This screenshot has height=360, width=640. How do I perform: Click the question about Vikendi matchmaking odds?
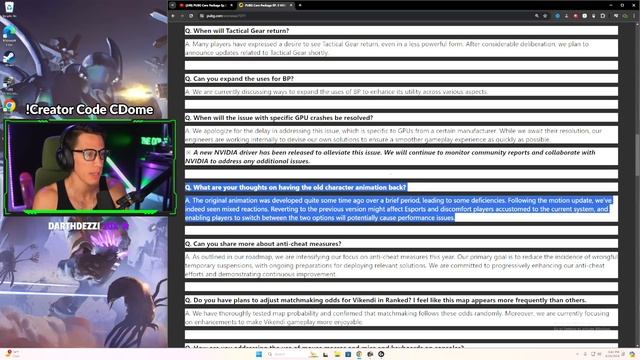click(386, 300)
